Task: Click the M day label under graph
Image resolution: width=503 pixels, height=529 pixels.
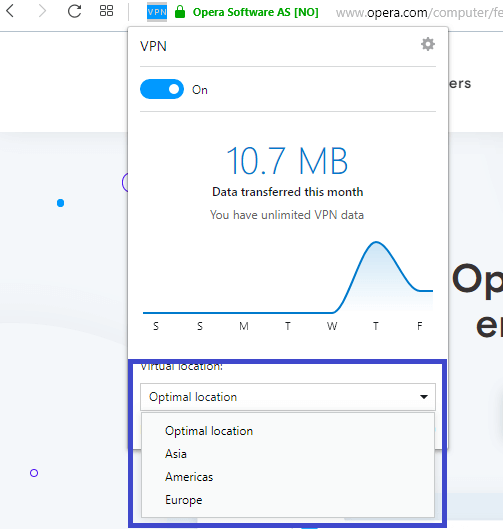Action: (244, 326)
